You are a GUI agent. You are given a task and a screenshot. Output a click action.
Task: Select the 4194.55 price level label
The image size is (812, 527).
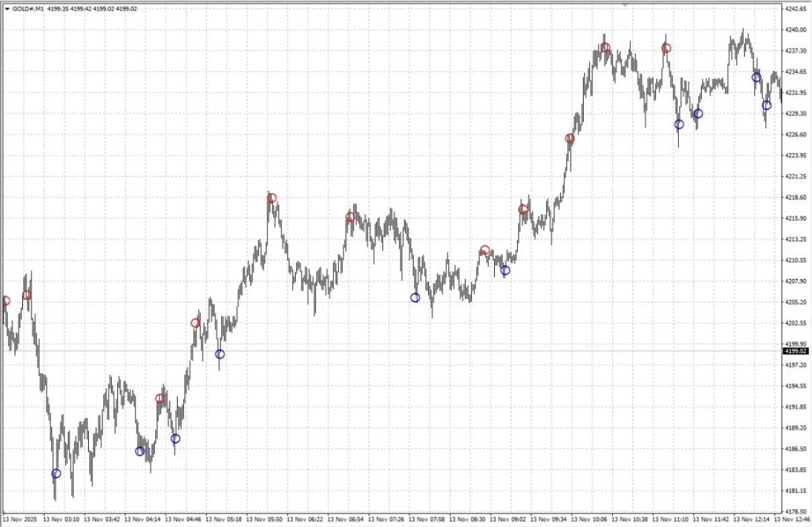(x=797, y=386)
